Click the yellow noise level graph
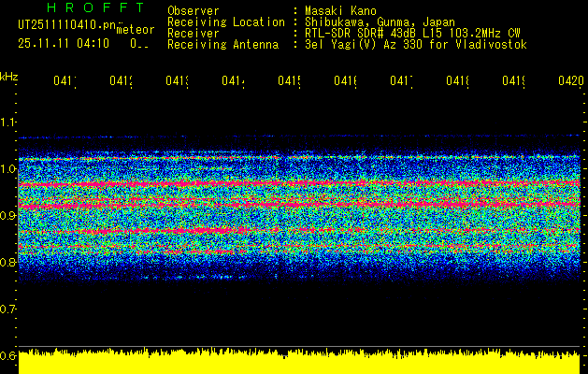588x374 pixels. tap(299, 361)
